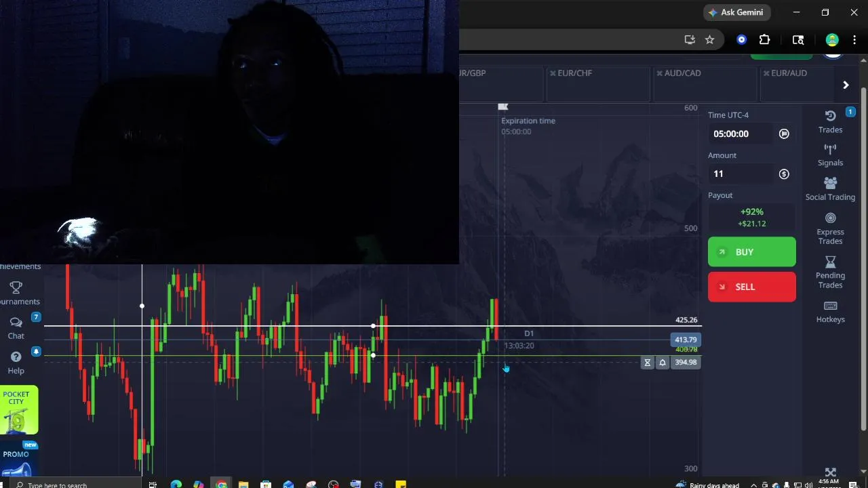Click the clock icon beside expiration time
Viewport: 868px width, 488px height.
pyautogui.click(x=784, y=134)
